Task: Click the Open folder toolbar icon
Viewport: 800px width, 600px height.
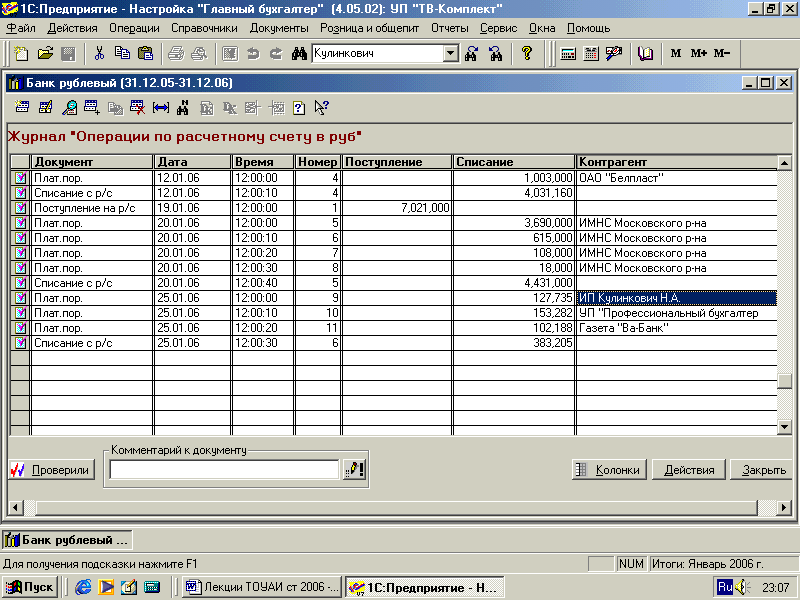Action: coord(45,53)
